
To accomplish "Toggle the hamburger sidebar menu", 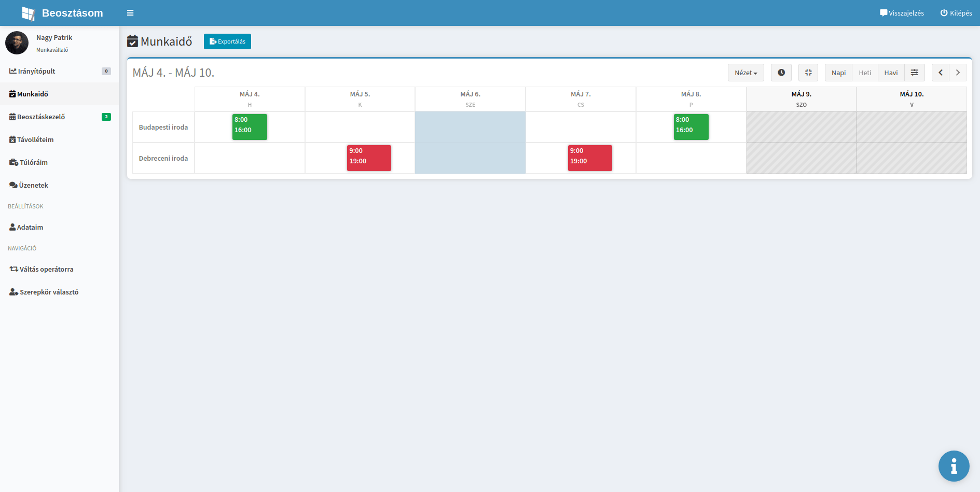I will pyautogui.click(x=130, y=13).
